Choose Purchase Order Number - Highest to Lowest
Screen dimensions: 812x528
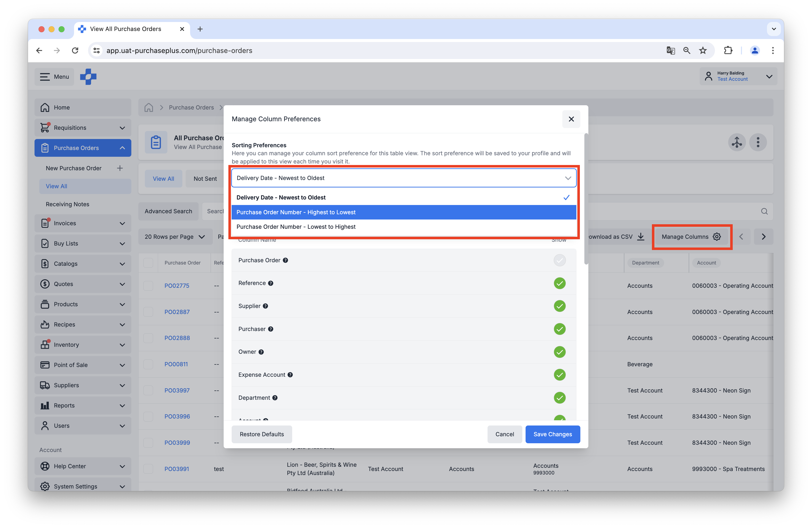(x=403, y=212)
